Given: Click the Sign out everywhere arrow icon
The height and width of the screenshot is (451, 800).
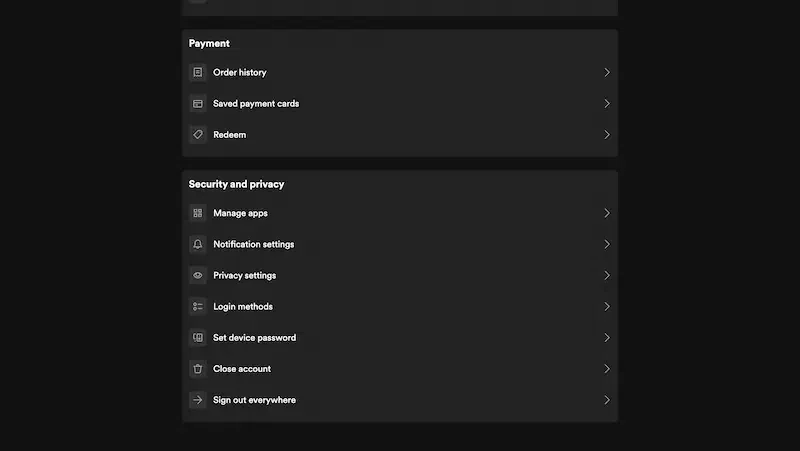Looking at the screenshot, I should pos(198,400).
